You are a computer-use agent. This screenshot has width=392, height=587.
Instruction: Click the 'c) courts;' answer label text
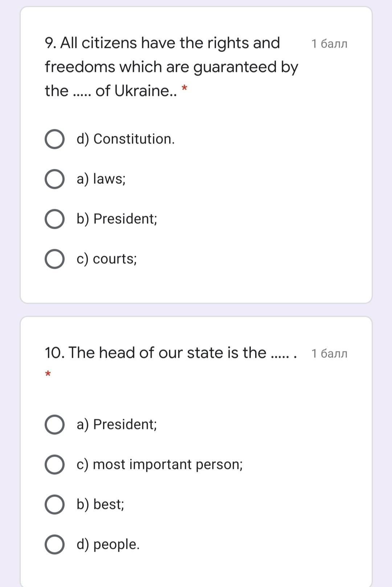point(107,259)
